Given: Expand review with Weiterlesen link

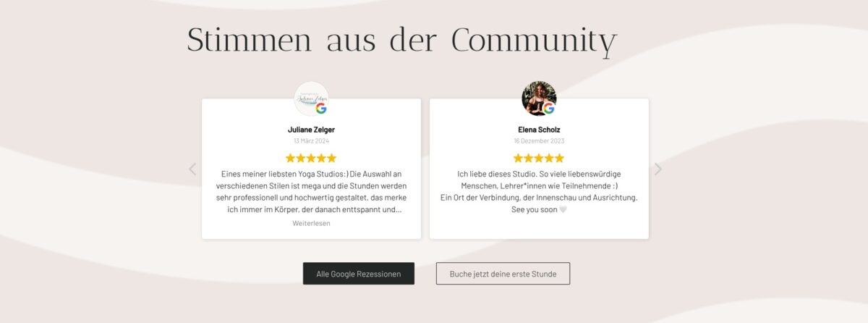Looking at the screenshot, I should (311, 224).
